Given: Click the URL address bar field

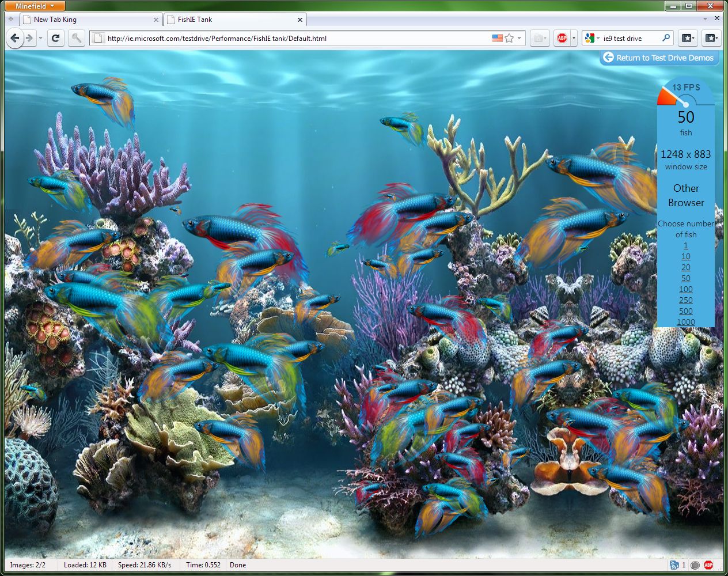Looking at the screenshot, I should (x=288, y=39).
